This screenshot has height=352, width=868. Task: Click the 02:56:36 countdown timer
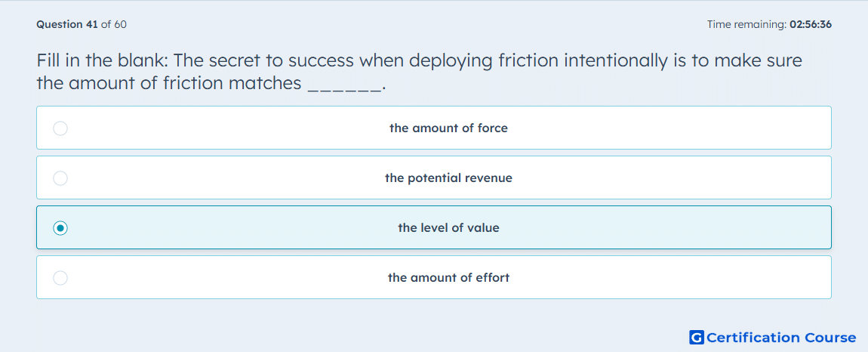pyautogui.click(x=811, y=24)
